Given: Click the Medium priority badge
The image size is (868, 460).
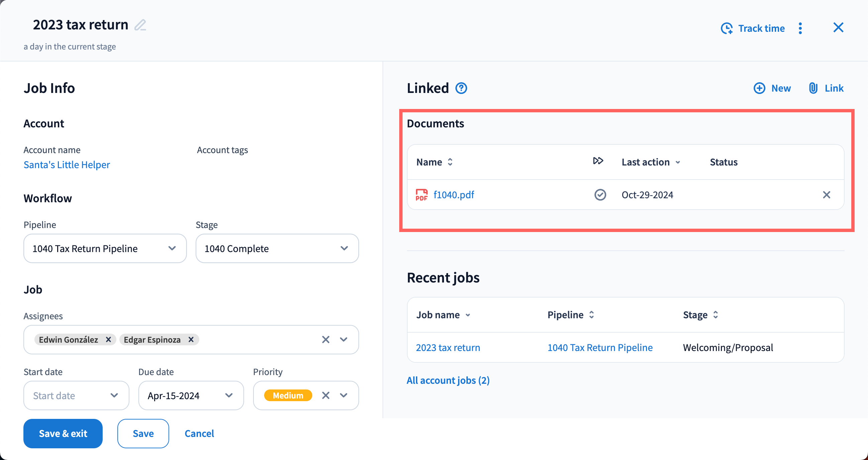Looking at the screenshot, I should (x=288, y=395).
